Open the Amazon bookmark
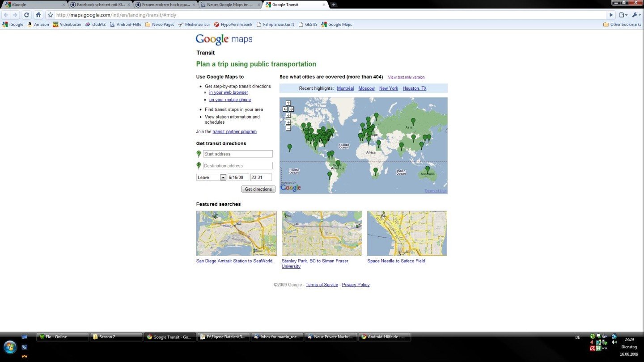The width and height of the screenshot is (644, 362). point(38,25)
